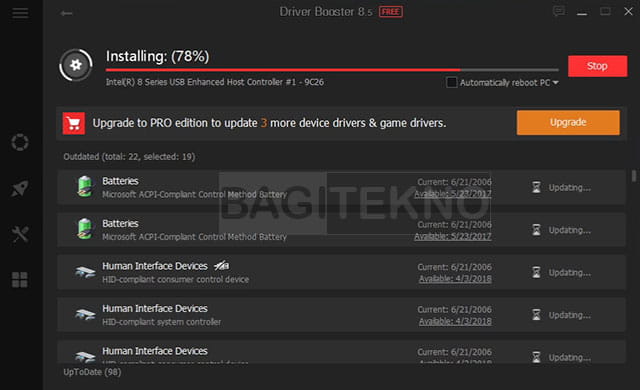
Task: Enable Automatically reboot PC checkbox
Action: tap(451, 82)
